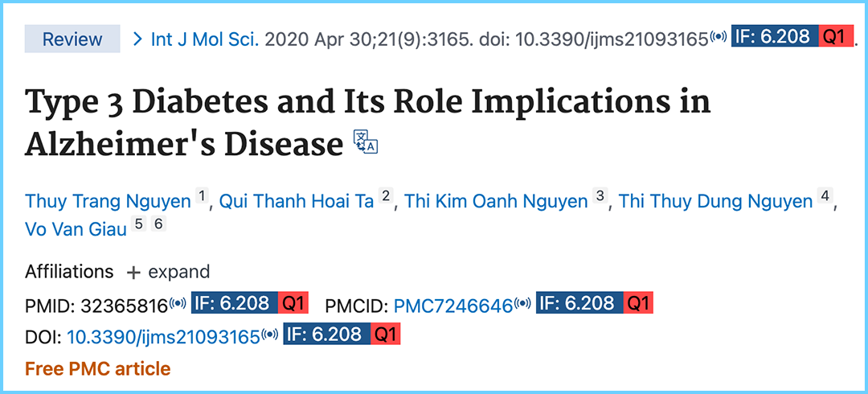
Task: Click the red Q1 badge beside PMCID
Action: click(636, 303)
